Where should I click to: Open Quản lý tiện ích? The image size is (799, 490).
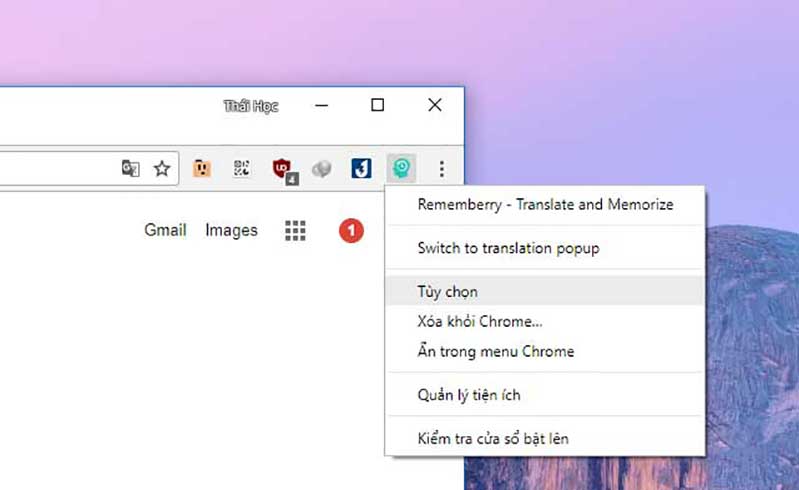545,395
